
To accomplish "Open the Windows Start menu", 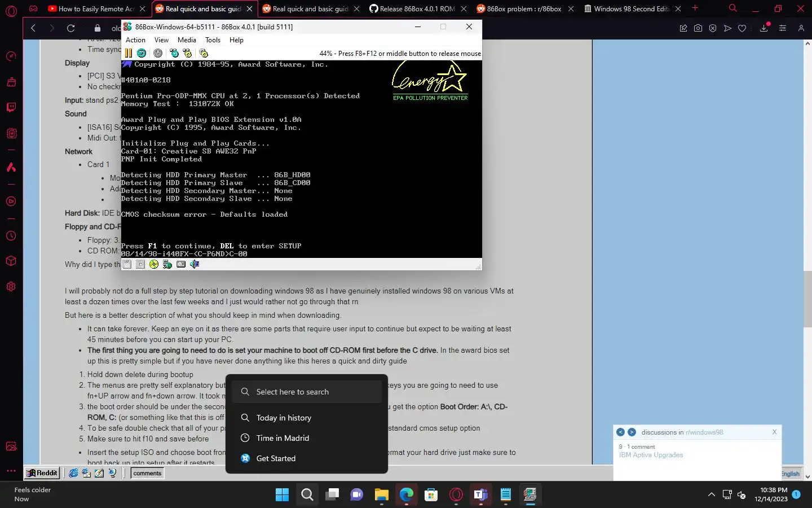I will (282, 495).
